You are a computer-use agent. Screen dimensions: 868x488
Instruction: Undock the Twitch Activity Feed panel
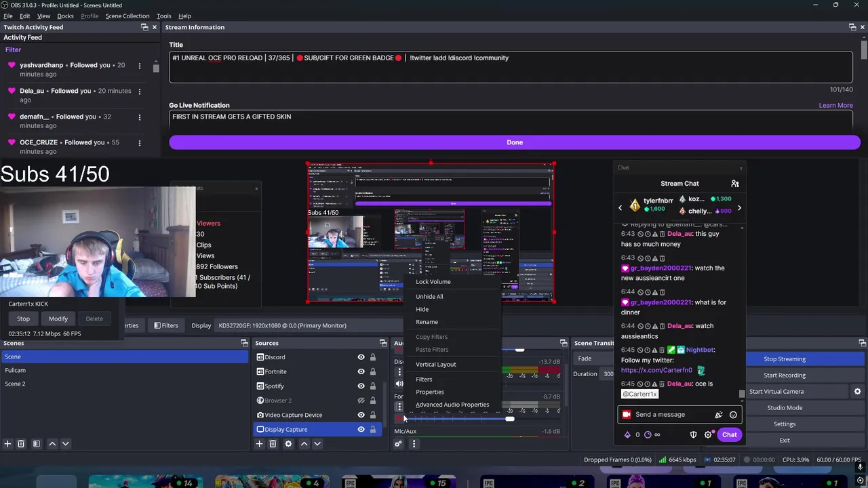tap(144, 27)
